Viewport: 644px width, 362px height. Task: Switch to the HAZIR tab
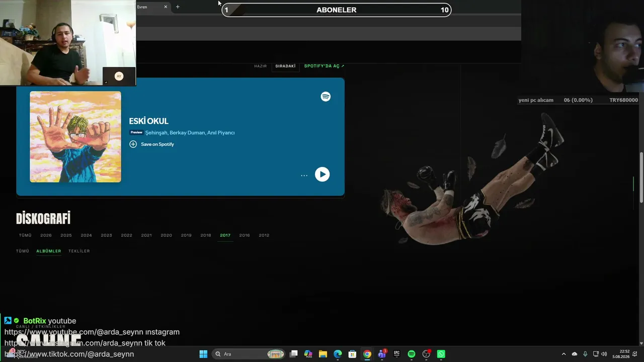[260, 66]
